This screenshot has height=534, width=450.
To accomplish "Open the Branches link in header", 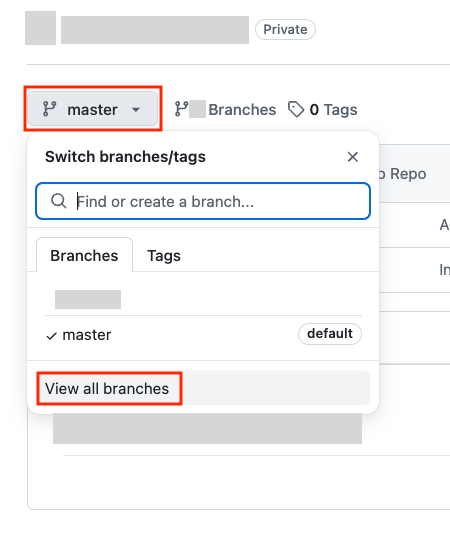I will (x=225, y=109).
